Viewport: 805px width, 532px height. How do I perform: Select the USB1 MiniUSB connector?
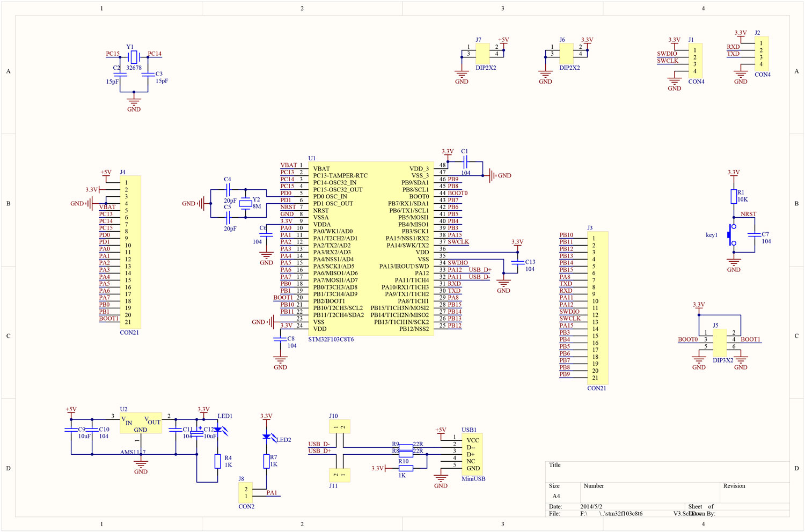pyautogui.click(x=472, y=454)
